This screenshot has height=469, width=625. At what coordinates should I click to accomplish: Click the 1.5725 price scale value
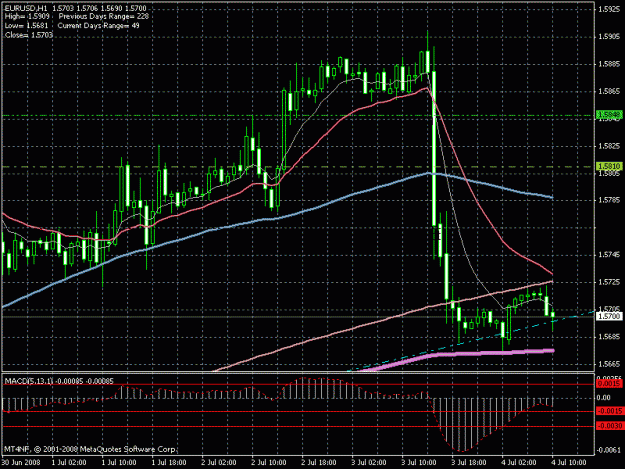click(609, 282)
